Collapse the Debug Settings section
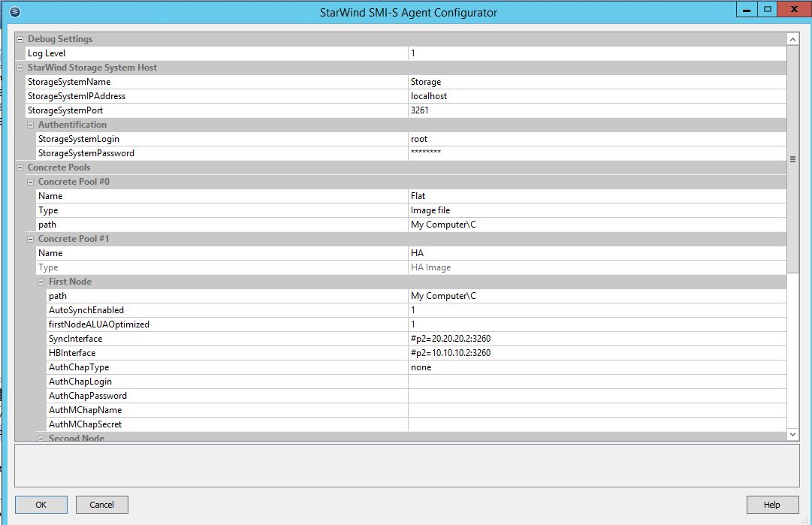Image resolution: width=812 pixels, height=525 pixels. click(x=20, y=39)
